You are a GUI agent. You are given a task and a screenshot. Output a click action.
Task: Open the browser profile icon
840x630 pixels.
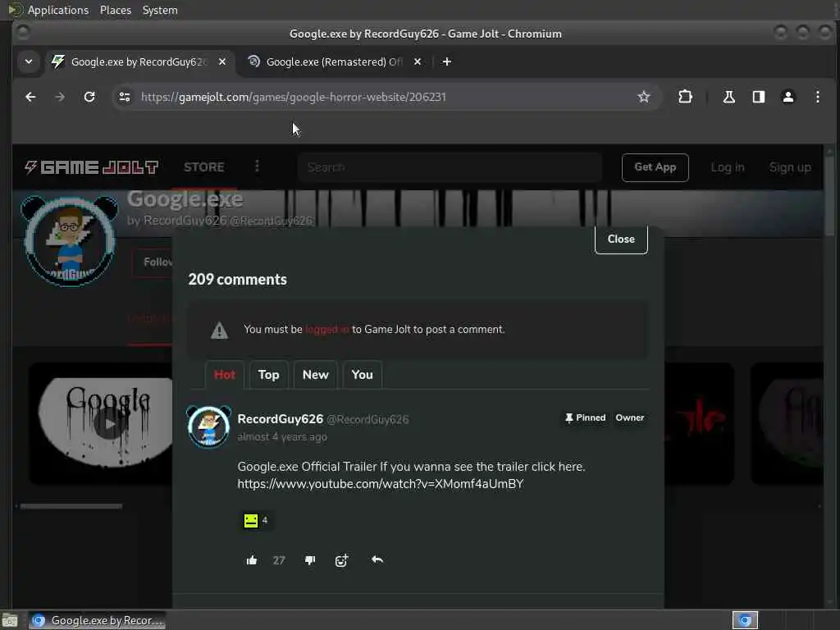click(x=788, y=97)
